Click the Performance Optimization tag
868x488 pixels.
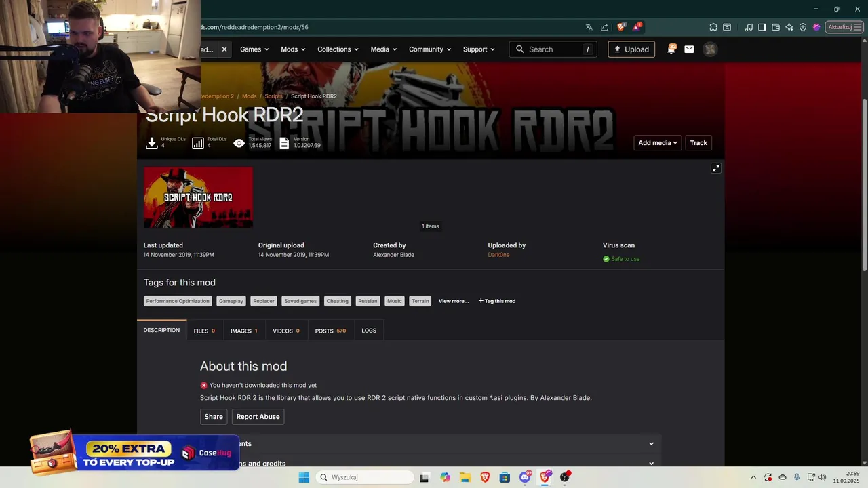point(178,301)
